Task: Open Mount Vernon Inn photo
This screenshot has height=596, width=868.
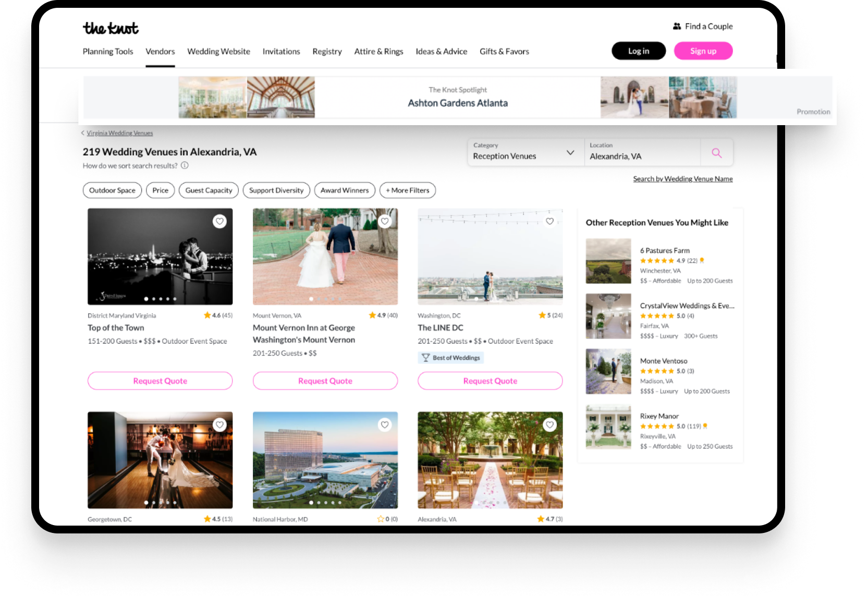Action: (325, 257)
